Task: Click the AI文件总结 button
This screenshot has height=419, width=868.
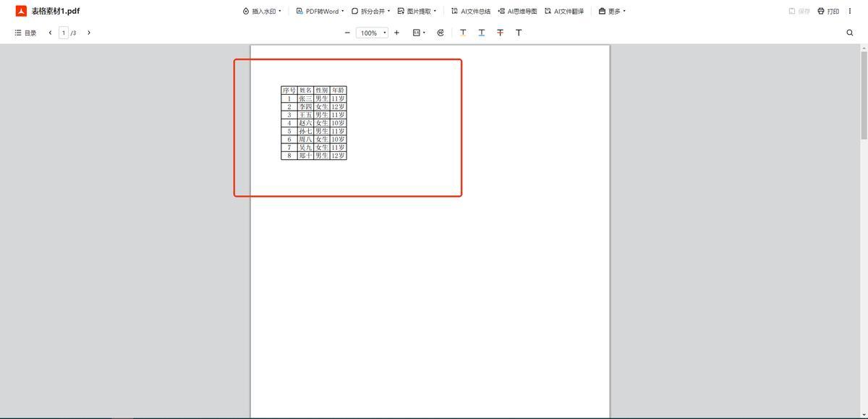Action: (470, 12)
